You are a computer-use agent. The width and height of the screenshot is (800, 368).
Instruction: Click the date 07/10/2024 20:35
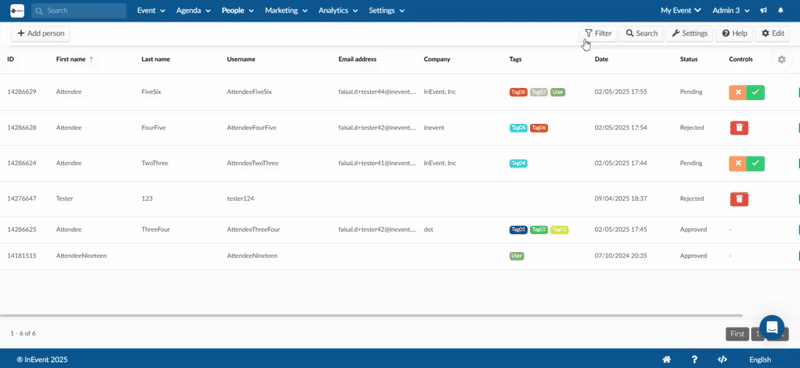tap(620, 256)
